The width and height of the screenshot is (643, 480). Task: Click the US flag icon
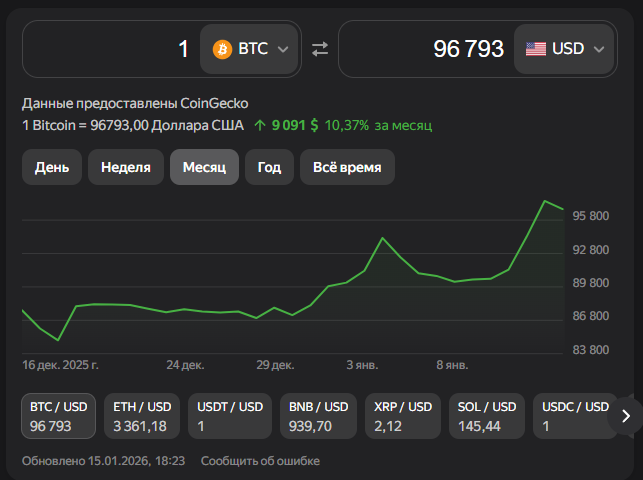pyautogui.click(x=536, y=48)
